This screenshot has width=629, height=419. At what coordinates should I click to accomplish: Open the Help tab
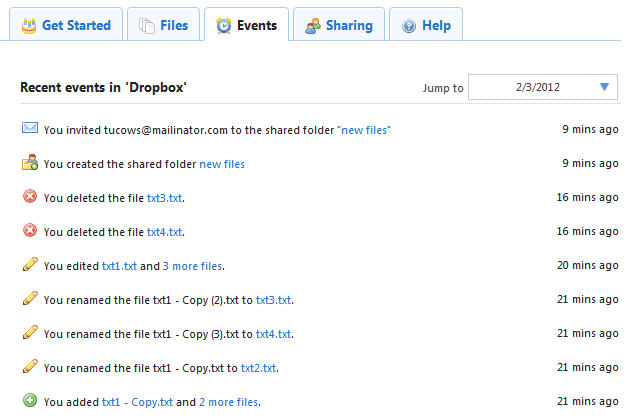tap(426, 24)
